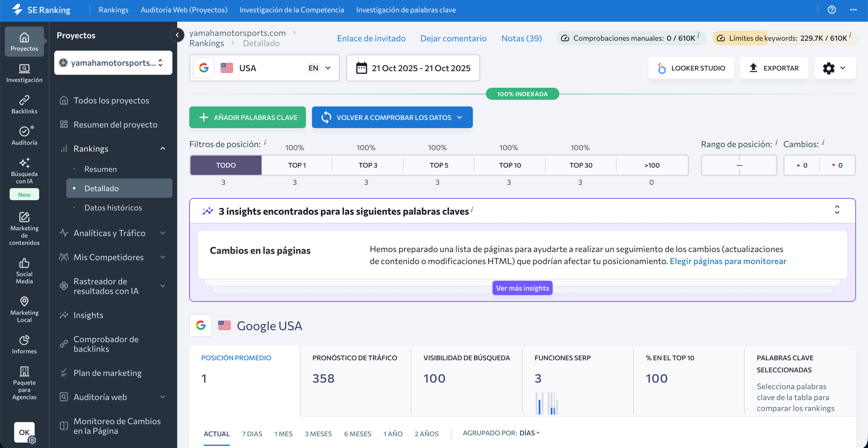Open Investigación de palabras clave menu

click(x=406, y=10)
